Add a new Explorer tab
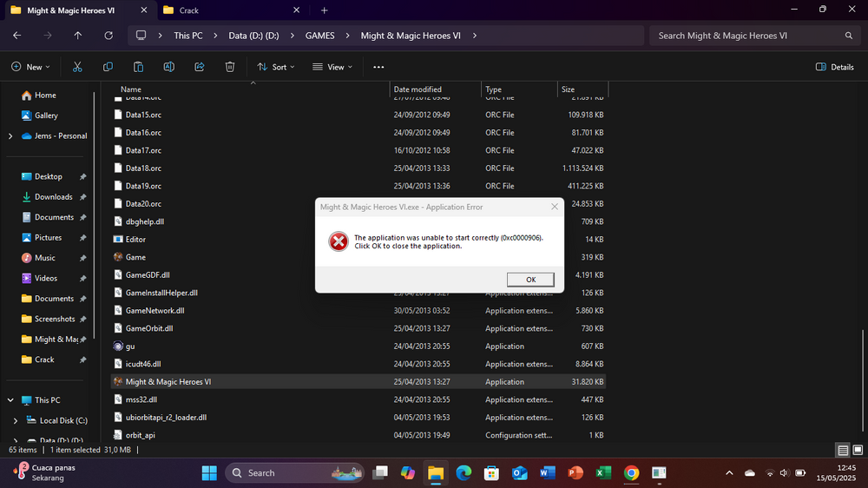This screenshot has width=868, height=488. (325, 10)
